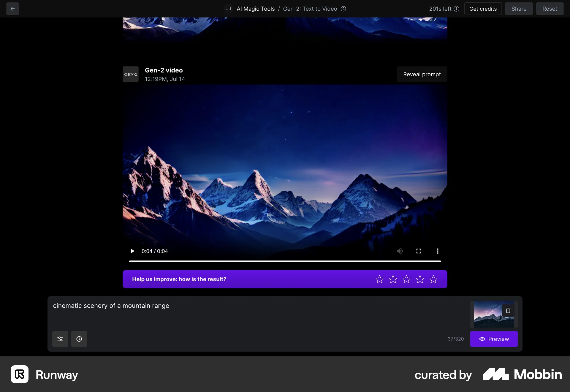Enter fullscreen video mode
570x392 pixels.
pyautogui.click(x=419, y=251)
